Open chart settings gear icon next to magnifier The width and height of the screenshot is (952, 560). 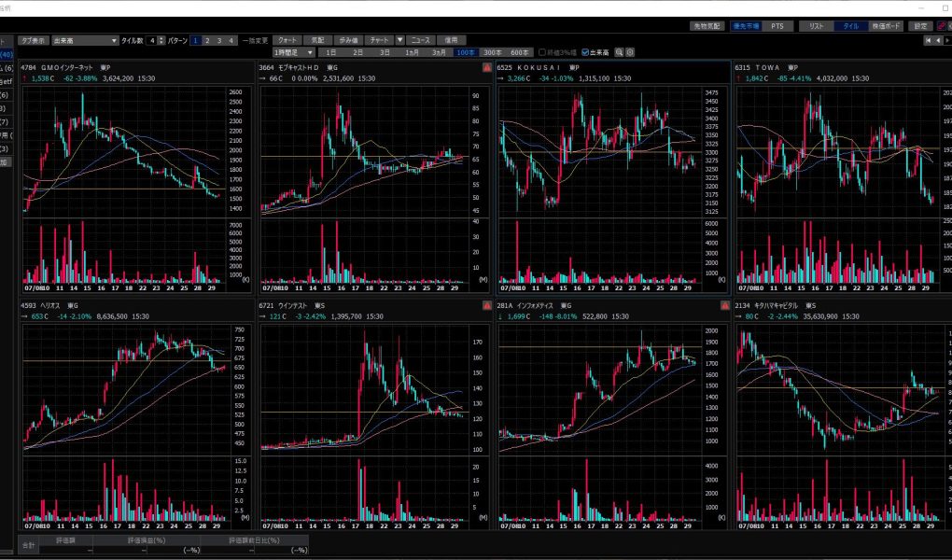[x=630, y=52]
